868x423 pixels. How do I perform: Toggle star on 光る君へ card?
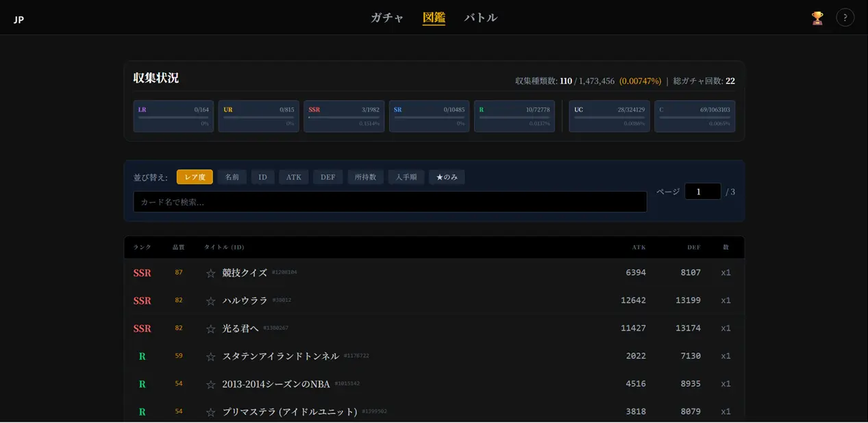pos(211,329)
